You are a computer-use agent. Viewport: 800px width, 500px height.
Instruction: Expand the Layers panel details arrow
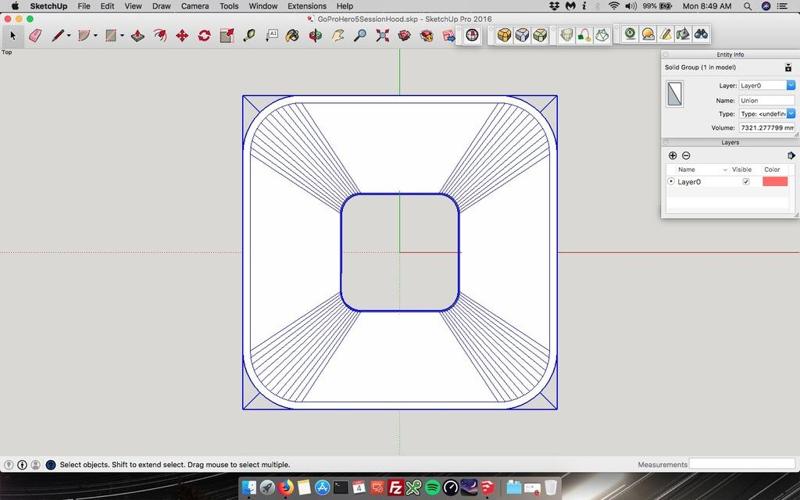pyautogui.click(x=791, y=156)
